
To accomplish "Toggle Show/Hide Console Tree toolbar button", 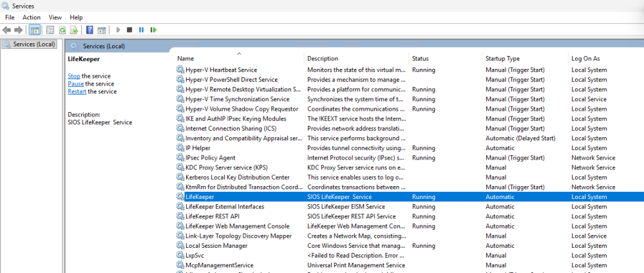I will click(x=35, y=30).
